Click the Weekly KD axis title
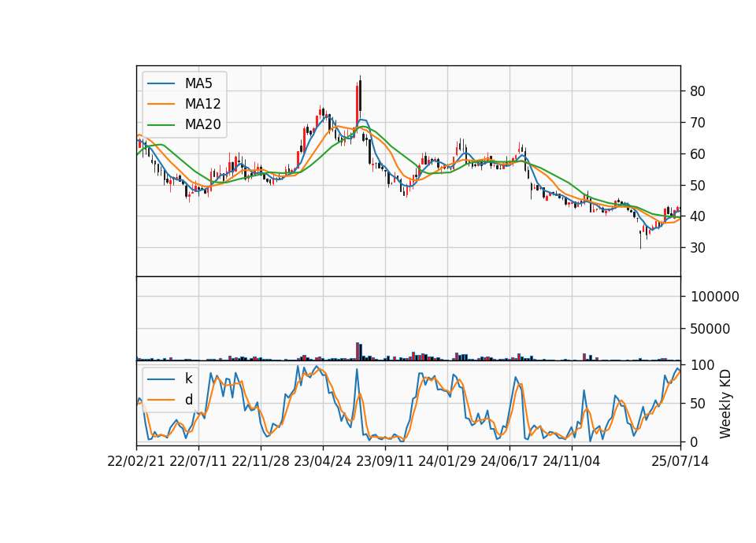 [x=724, y=404]
